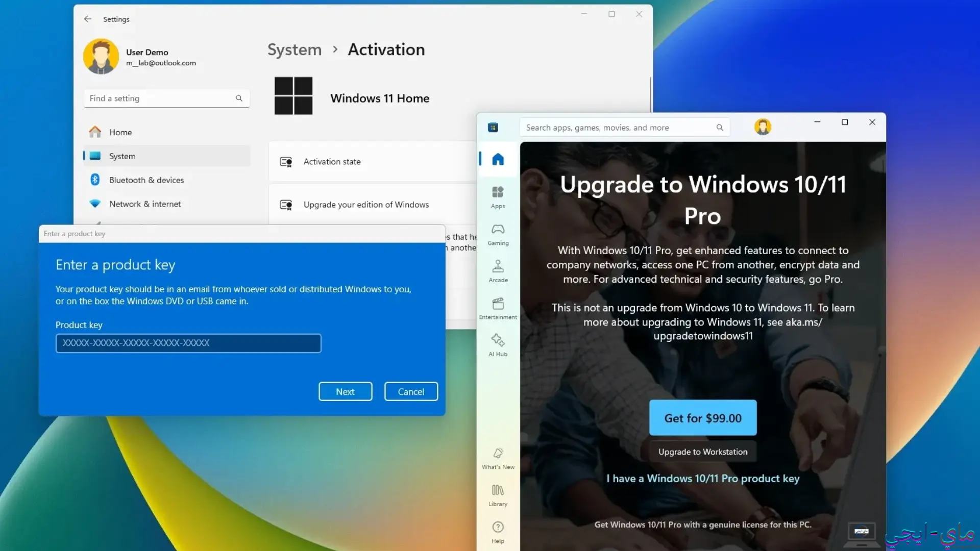This screenshot has height=551, width=980.
Task: Click the Product key input field
Action: [188, 343]
